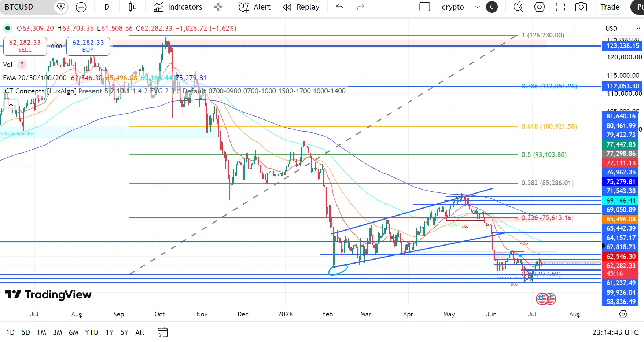Click the 62,282.33 BUY button
644x342 pixels.
coord(88,46)
